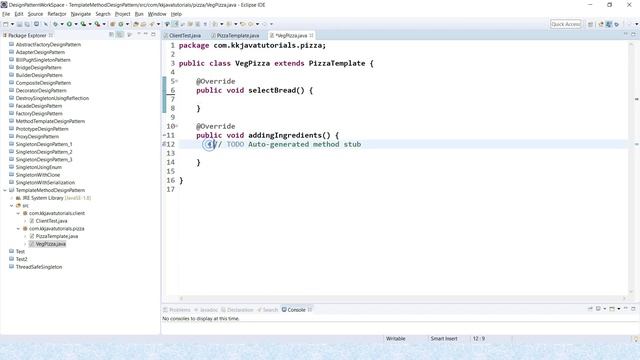The height and width of the screenshot is (360, 640).
Task: Select ThreadSafeSingleton project
Action: [39, 267]
